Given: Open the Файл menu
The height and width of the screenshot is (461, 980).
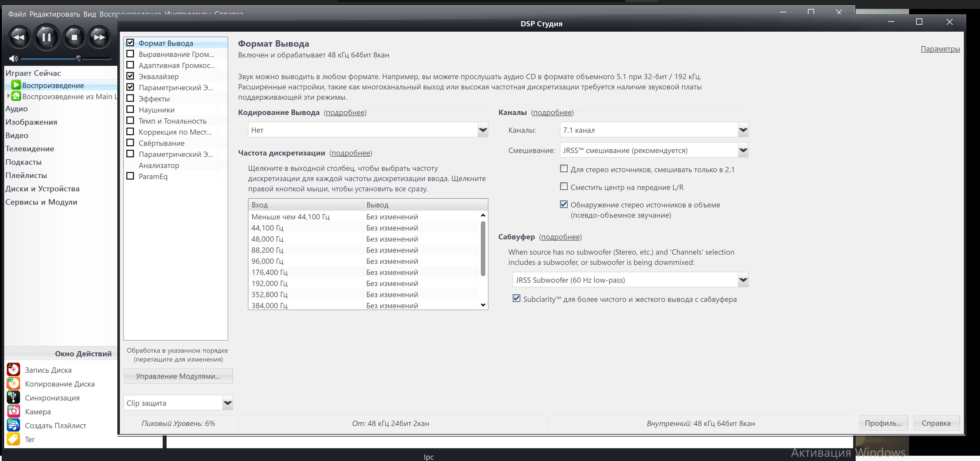Looking at the screenshot, I should (x=17, y=14).
